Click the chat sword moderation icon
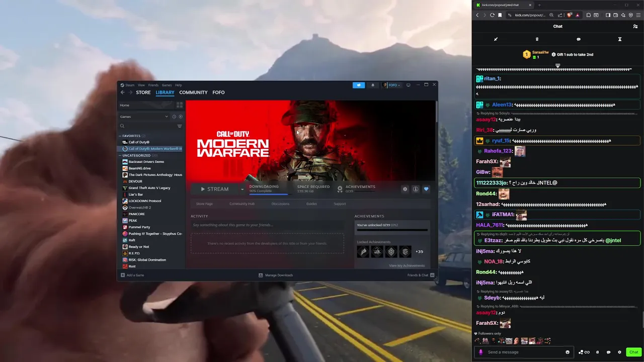644x362 pixels. [496, 39]
